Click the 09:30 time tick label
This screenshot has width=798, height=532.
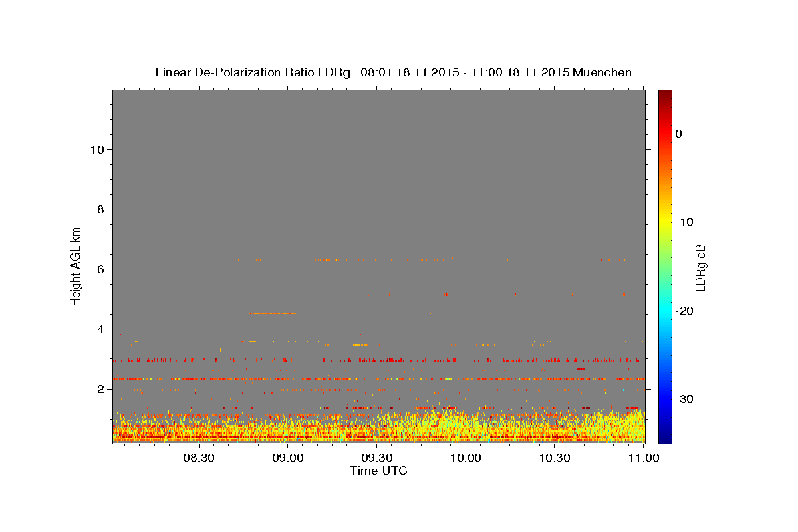click(x=377, y=458)
